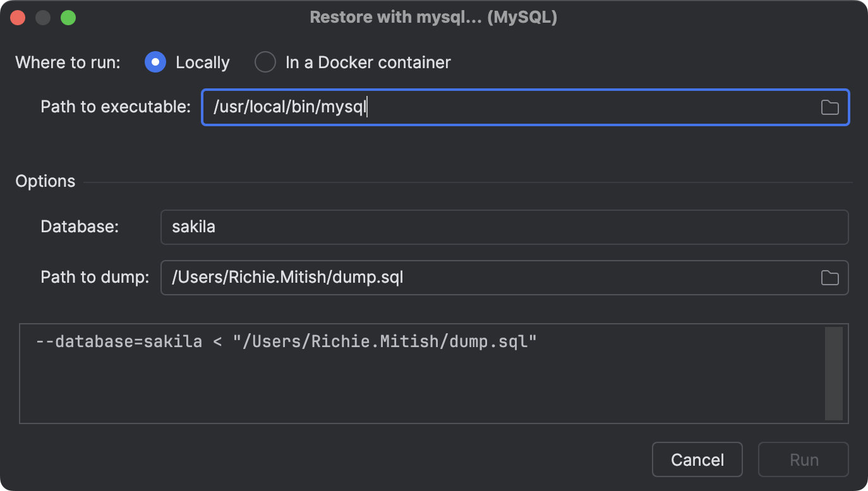Choose In a Docker container option
The width and height of the screenshot is (868, 491).
[265, 62]
